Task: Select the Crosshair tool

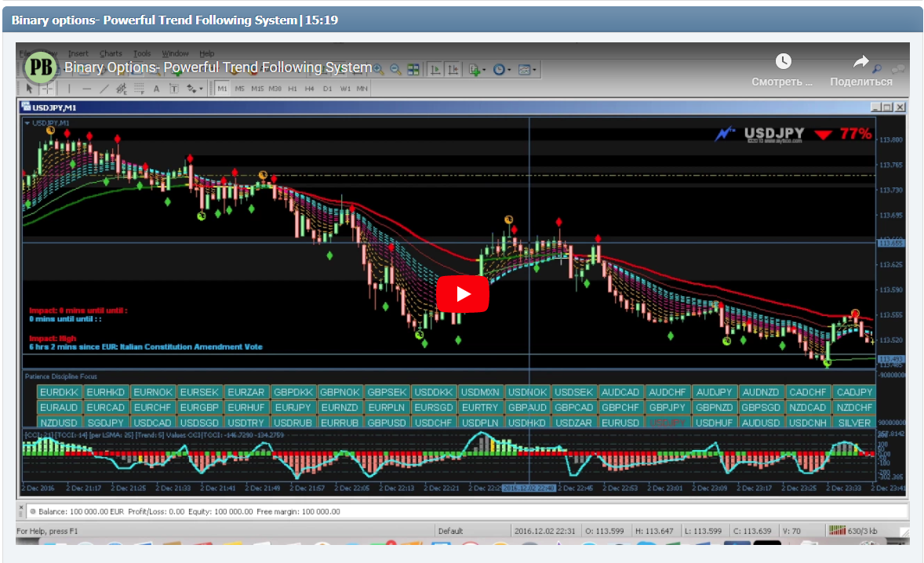Action: point(48,89)
